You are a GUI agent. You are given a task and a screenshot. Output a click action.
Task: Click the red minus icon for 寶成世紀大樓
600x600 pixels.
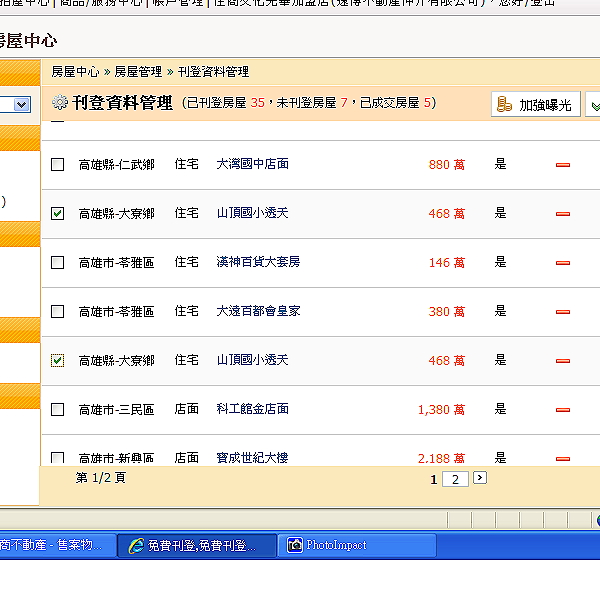(562, 459)
